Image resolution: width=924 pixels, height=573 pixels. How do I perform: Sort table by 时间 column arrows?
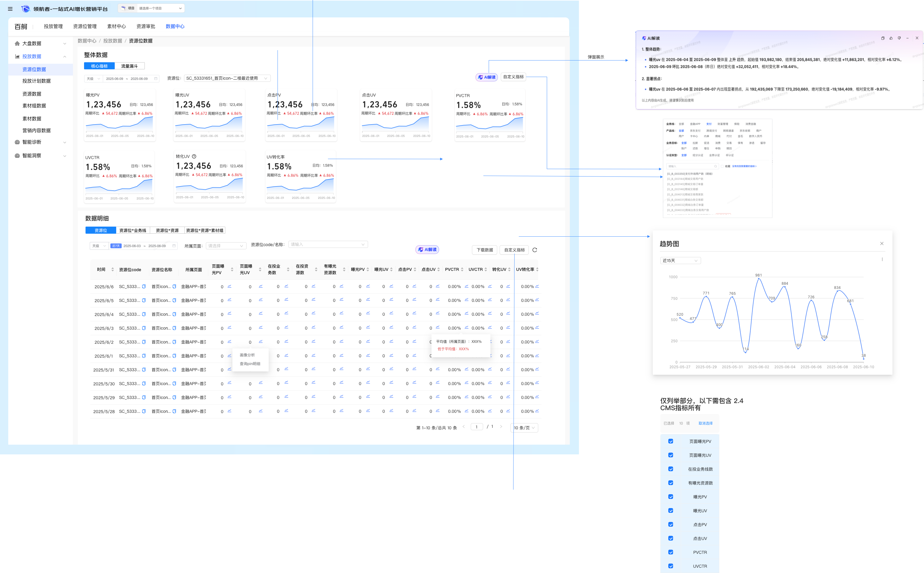(x=112, y=269)
